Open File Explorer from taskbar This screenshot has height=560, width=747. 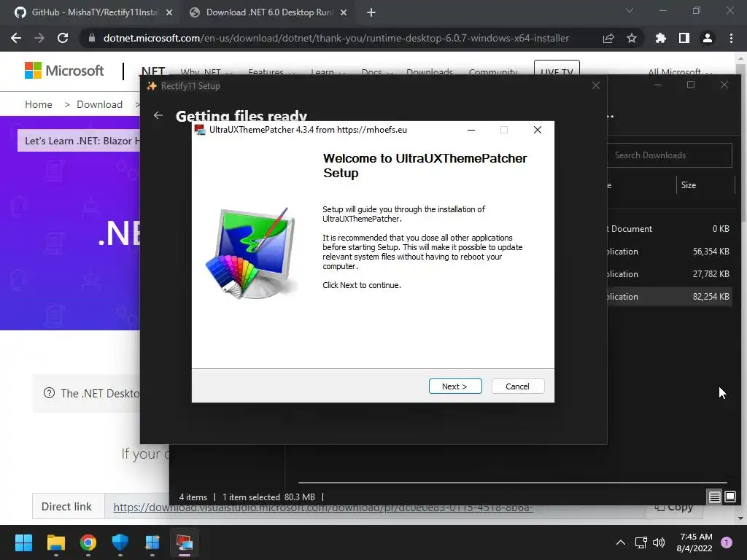click(55, 542)
